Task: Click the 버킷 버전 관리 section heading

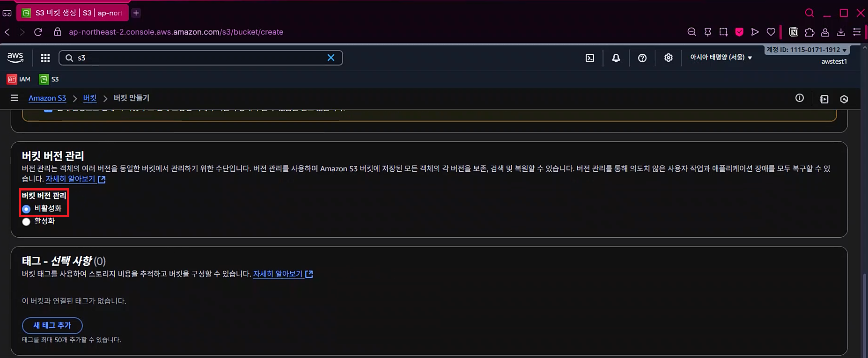Action: click(53, 156)
